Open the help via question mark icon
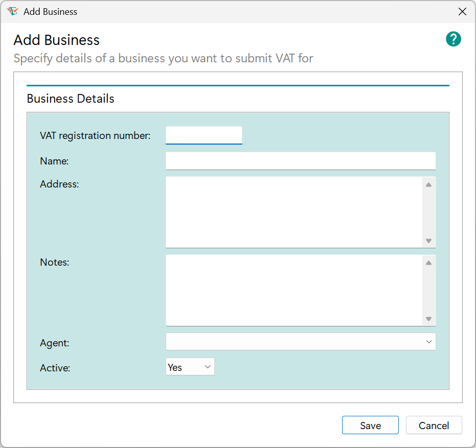Image resolution: width=476 pixels, height=448 pixels. pos(454,39)
